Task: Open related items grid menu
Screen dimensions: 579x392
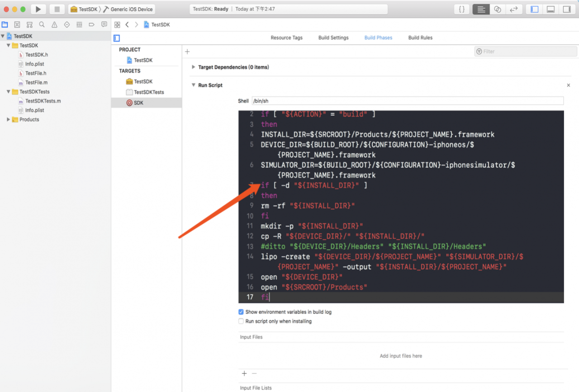Action: tap(117, 24)
